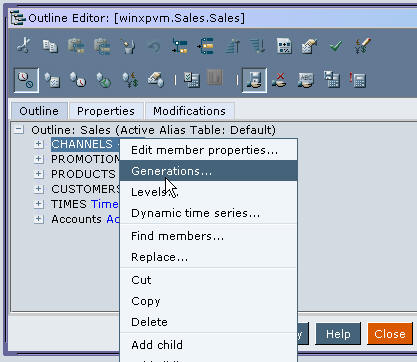417x362 pixels.
Task: Click the cube with green globe icon
Action: [104, 80]
